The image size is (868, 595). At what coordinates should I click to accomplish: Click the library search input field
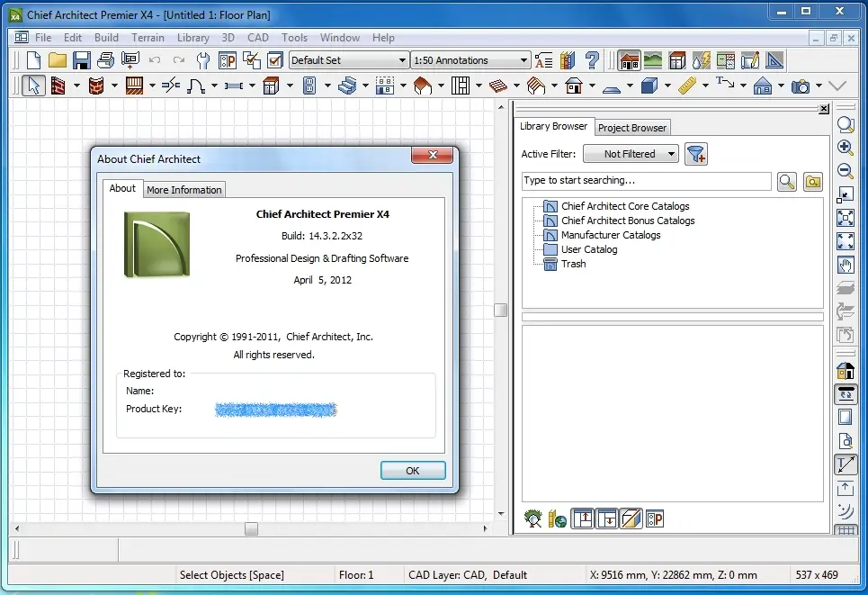click(646, 181)
